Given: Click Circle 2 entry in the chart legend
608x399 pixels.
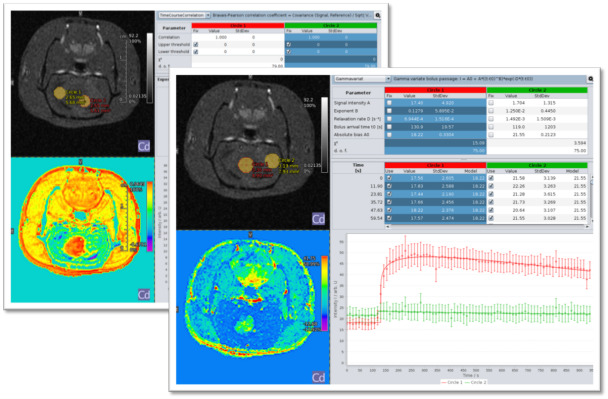Looking at the screenshot, I should [475, 382].
